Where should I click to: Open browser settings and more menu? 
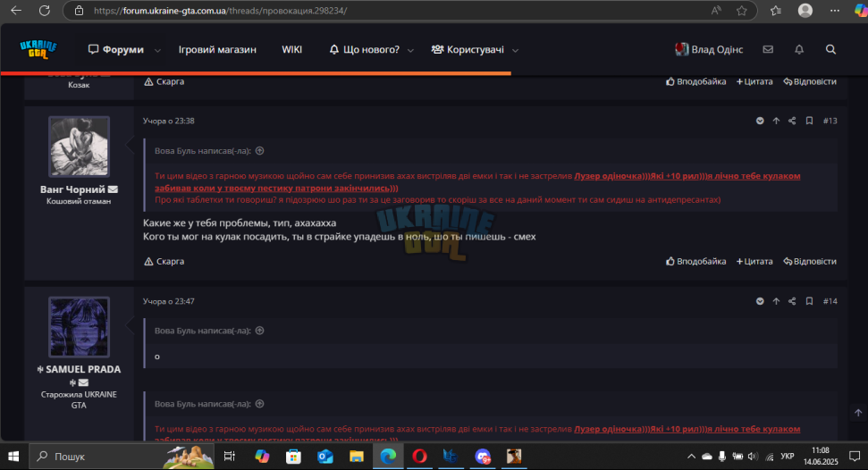point(835,11)
